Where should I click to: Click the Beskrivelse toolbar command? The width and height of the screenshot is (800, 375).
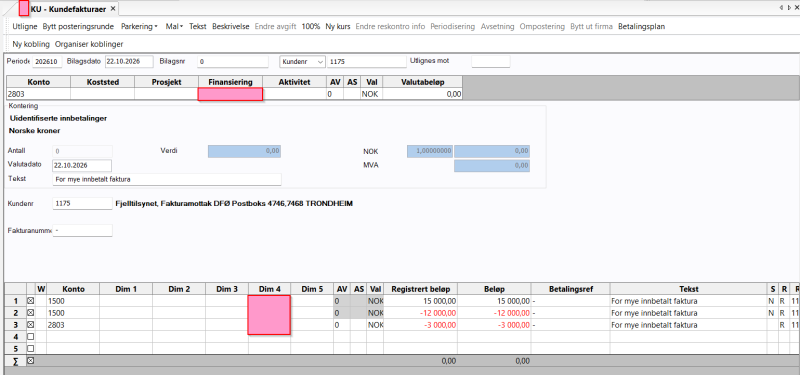(x=231, y=27)
